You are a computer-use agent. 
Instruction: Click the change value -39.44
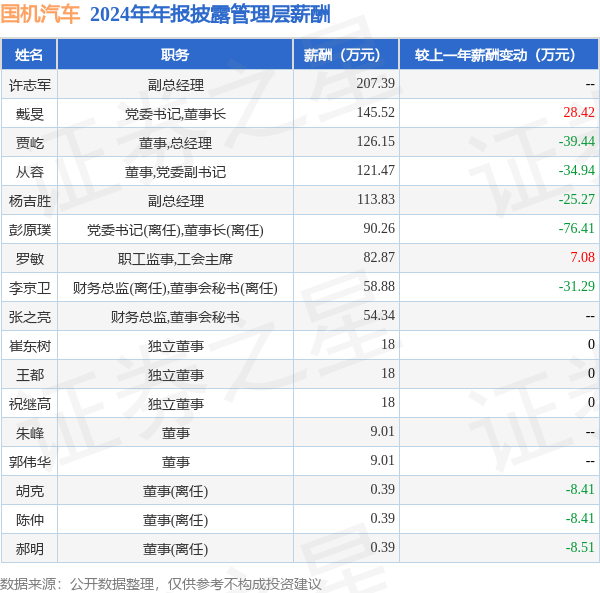(576, 141)
